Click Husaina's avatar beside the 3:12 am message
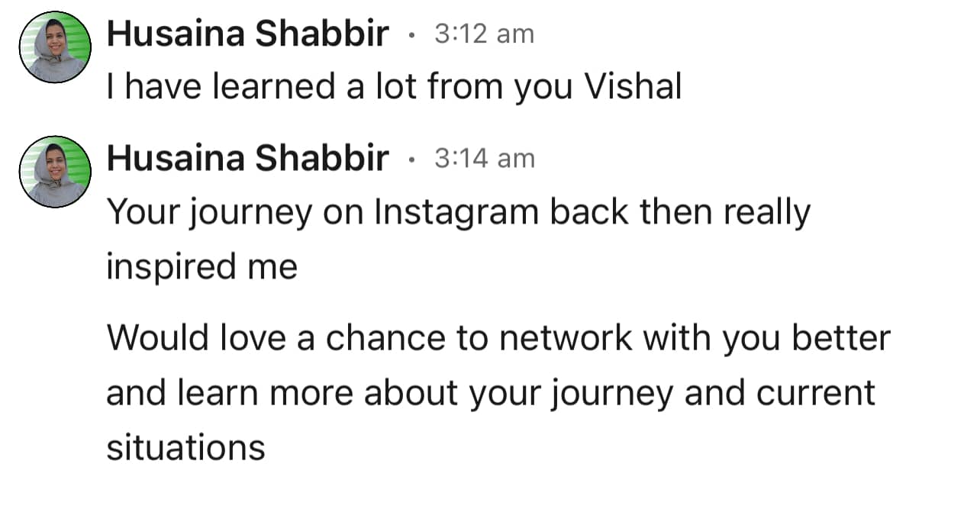 coord(55,47)
